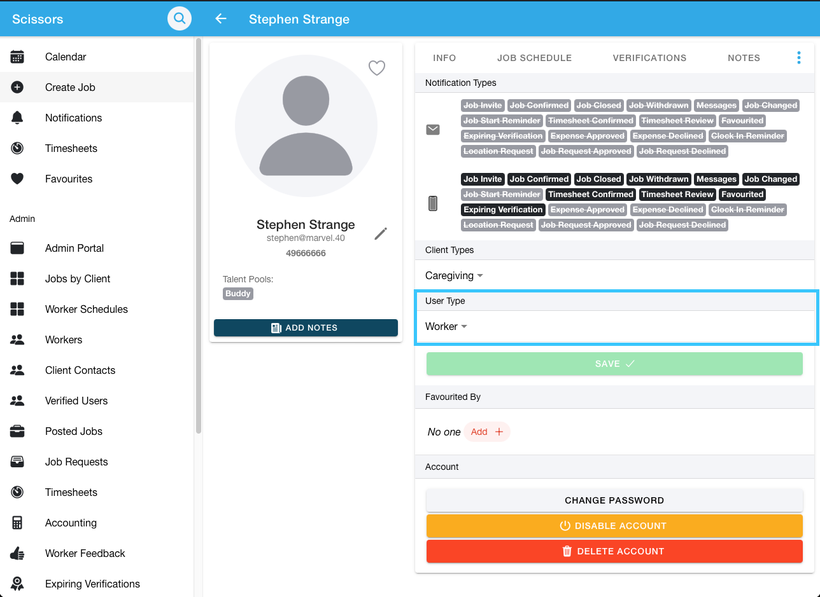This screenshot has width=820, height=597.
Task: Click the stephen@marvel.40 email text
Action: point(305,238)
